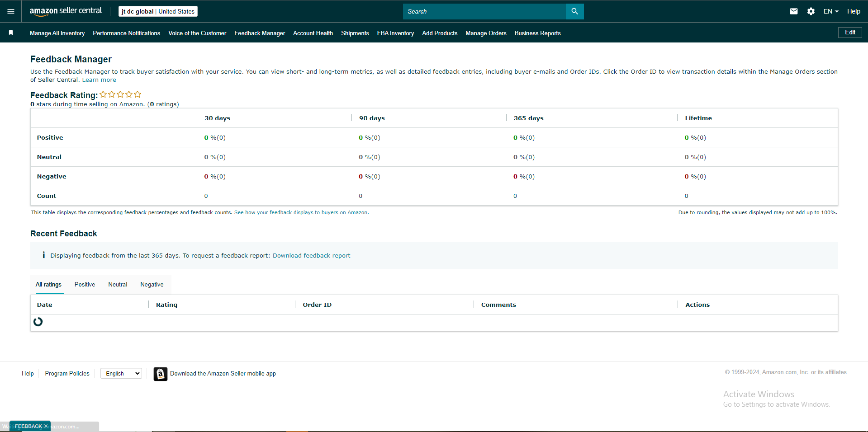
Task: Go to Add Products
Action: click(x=440, y=33)
